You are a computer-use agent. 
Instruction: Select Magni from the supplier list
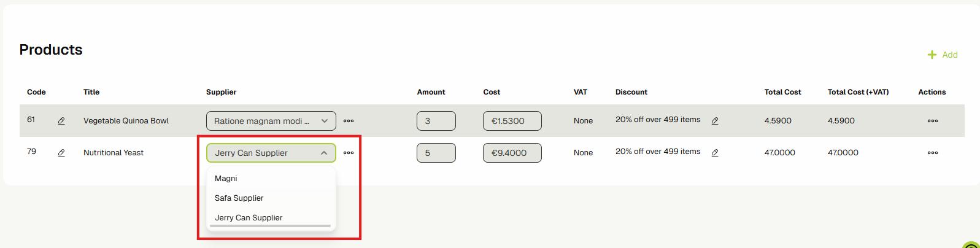click(226, 179)
